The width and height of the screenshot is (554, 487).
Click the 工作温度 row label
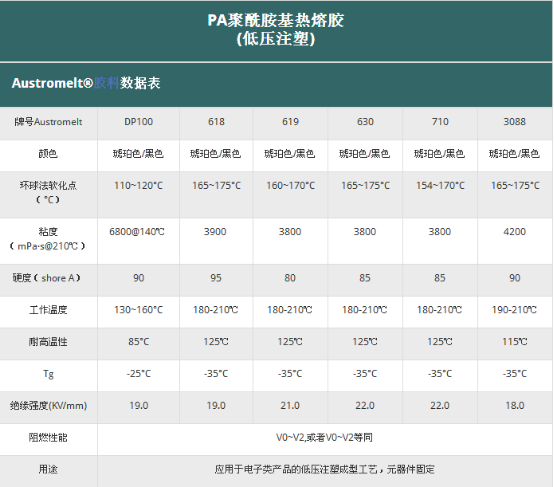pos(48,310)
